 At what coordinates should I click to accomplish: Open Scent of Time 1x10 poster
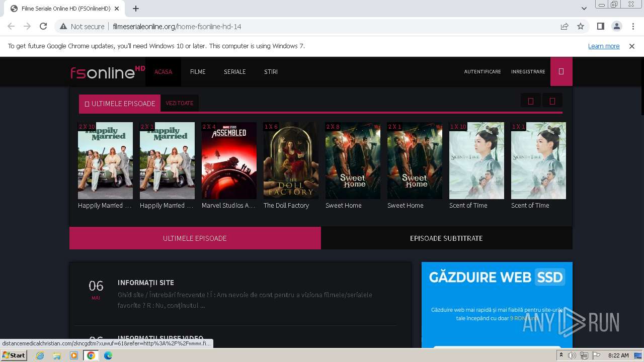(x=476, y=160)
